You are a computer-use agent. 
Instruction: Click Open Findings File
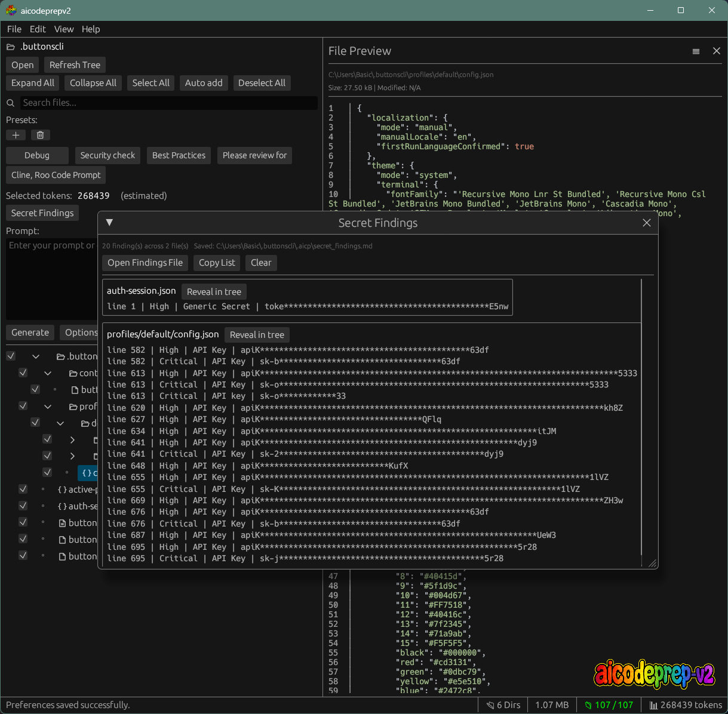[145, 263]
